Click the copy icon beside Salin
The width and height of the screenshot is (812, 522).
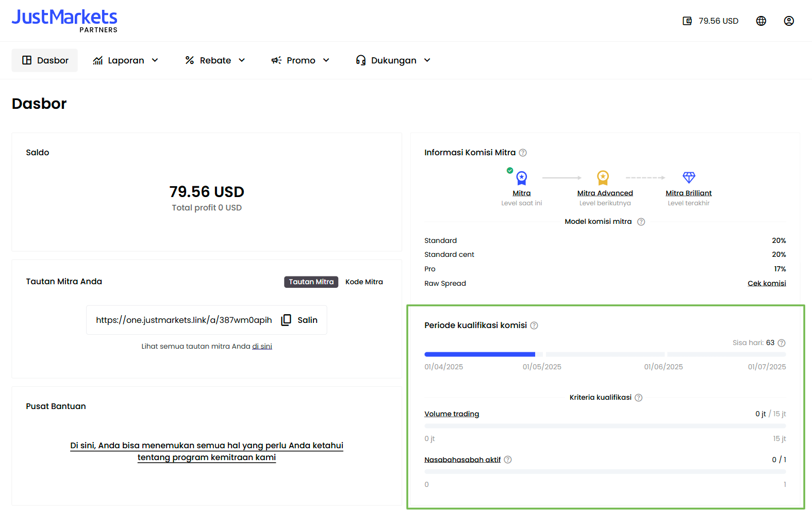pos(286,320)
